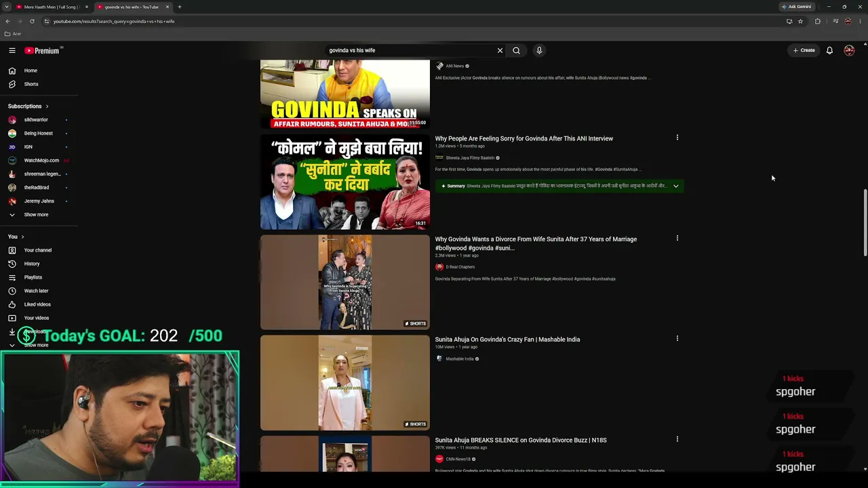Play the 'GOVINDA SPEAKS ON' ANI thumbnail

coord(345,94)
